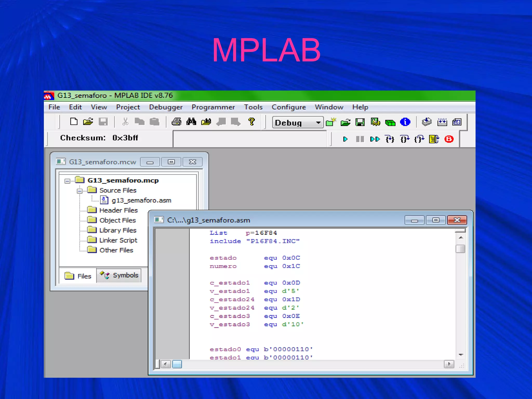Minimize the g13_semaforo.asm editor window
532x399 pixels.
tap(415, 220)
